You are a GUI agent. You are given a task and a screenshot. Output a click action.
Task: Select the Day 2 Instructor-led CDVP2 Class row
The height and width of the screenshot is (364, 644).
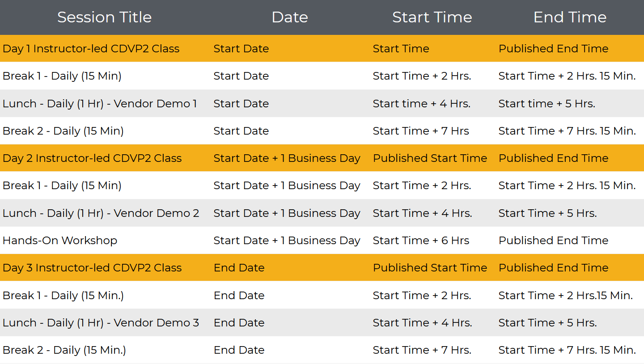322,158
